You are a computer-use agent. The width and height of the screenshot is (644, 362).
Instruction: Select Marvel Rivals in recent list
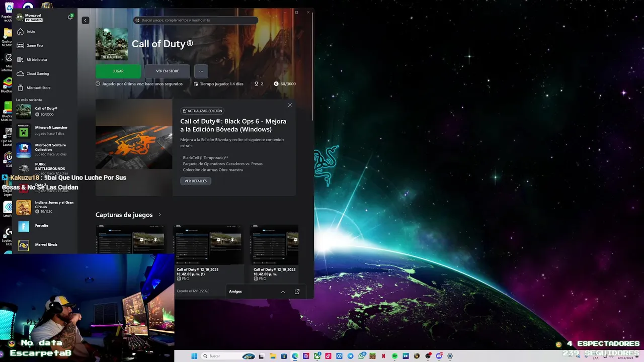45,245
